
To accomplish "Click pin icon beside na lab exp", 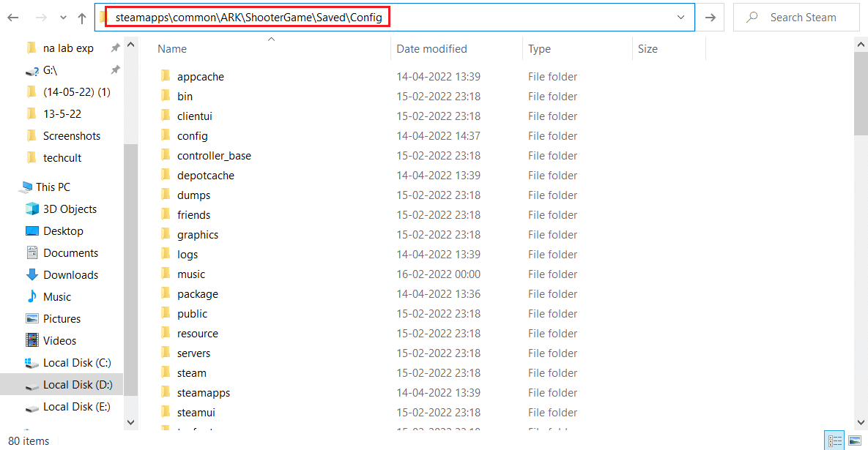I will click(115, 48).
